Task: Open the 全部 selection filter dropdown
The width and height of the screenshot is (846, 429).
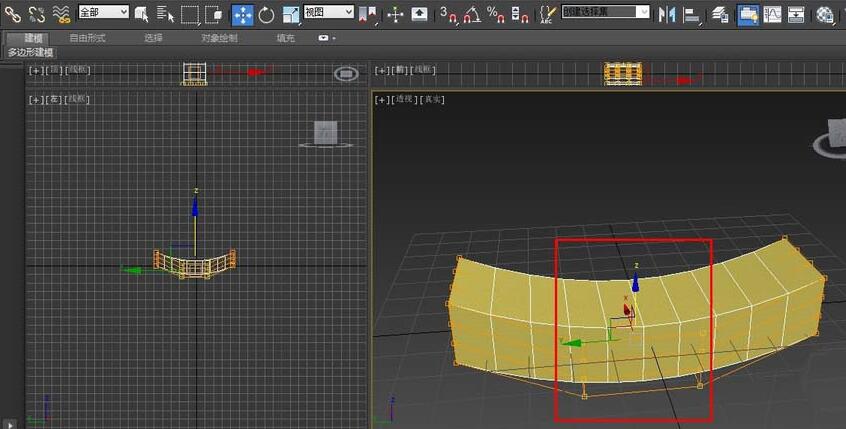Action: coord(104,12)
